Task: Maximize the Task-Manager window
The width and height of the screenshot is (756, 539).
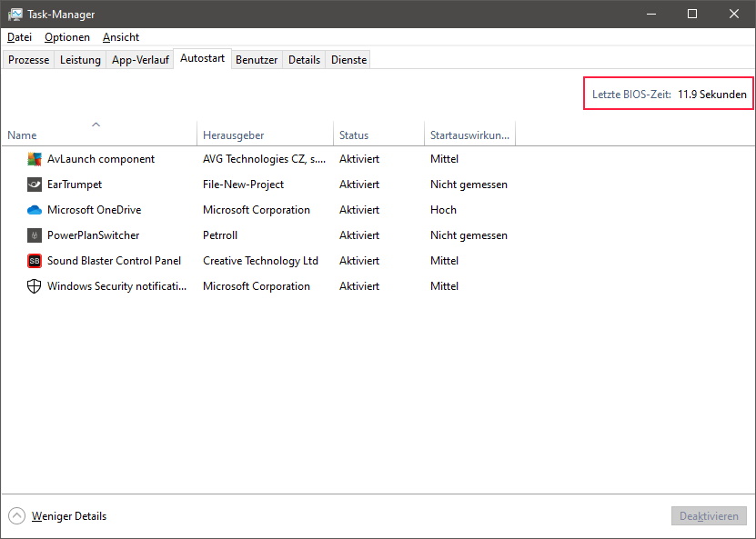Action: click(x=692, y=14)
